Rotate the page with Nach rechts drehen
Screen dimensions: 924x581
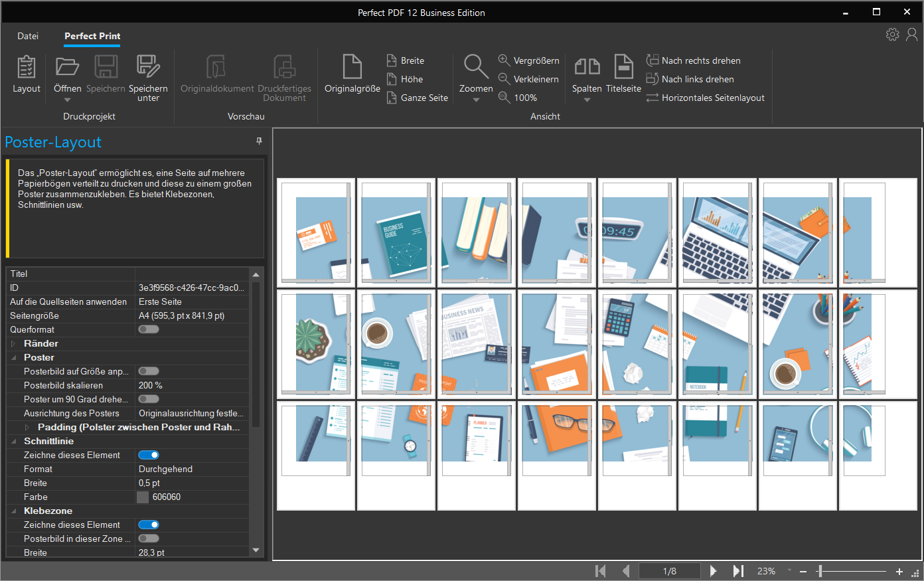pyautogui.click(x=693, y=60)
